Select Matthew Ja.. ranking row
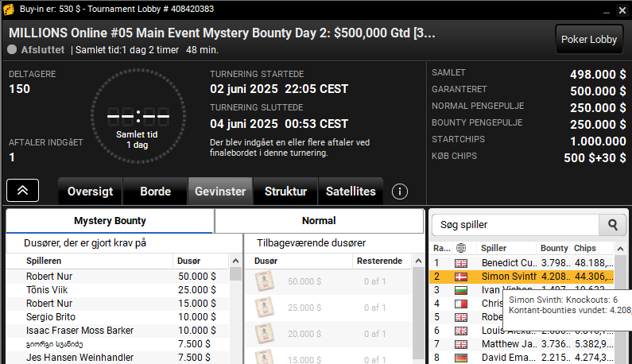 click(x=522, y=344)
